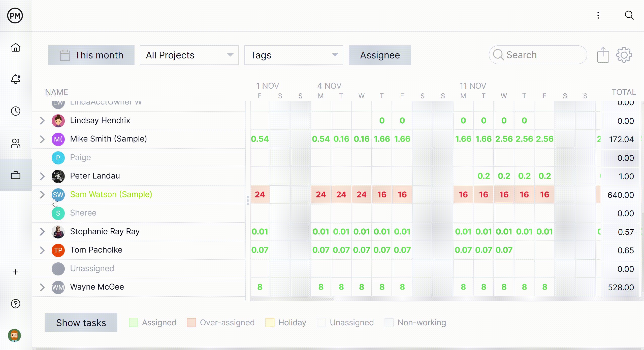Click the 4 NOV week header
The width and height of the screenshot is (644, 350).
tap(329, 86)
